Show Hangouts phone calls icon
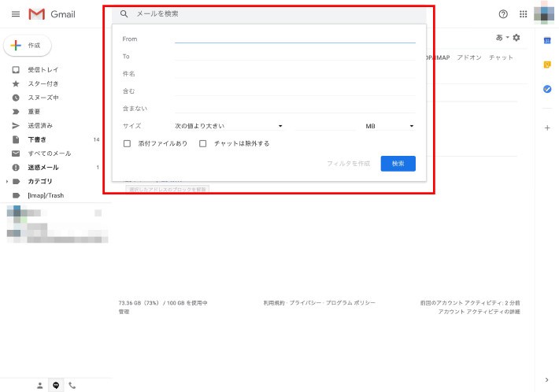Screen dimensions: 559x392 tap(72, 385)
